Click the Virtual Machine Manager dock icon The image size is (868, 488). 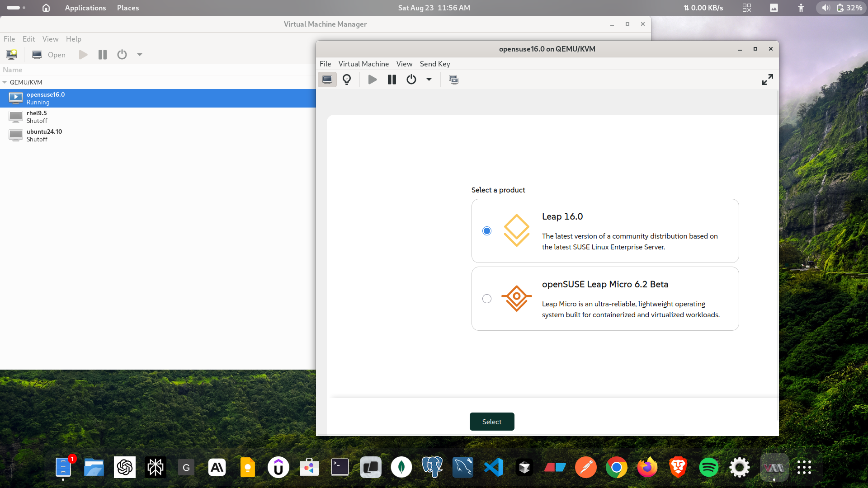774,467
